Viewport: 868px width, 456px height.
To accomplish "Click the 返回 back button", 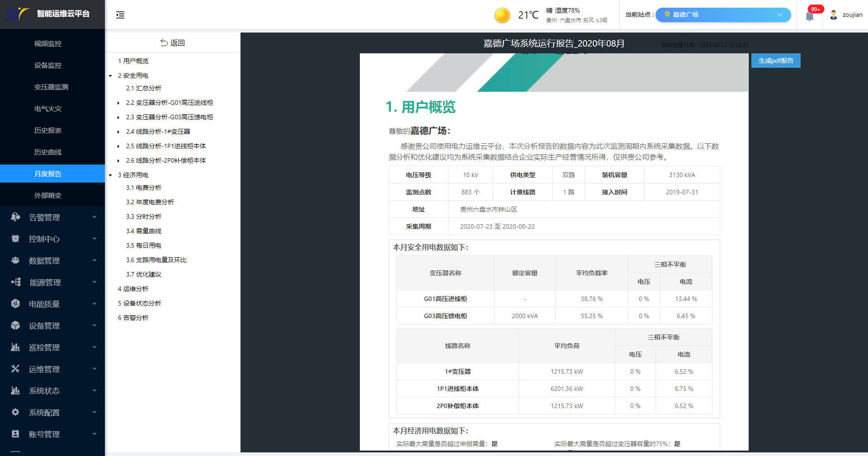I will click(x=173, y=42).
